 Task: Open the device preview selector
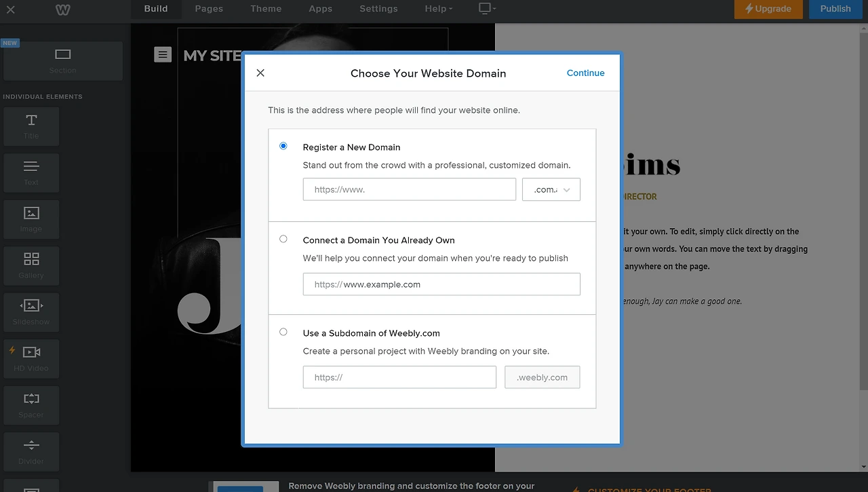(x=487, y=9)
